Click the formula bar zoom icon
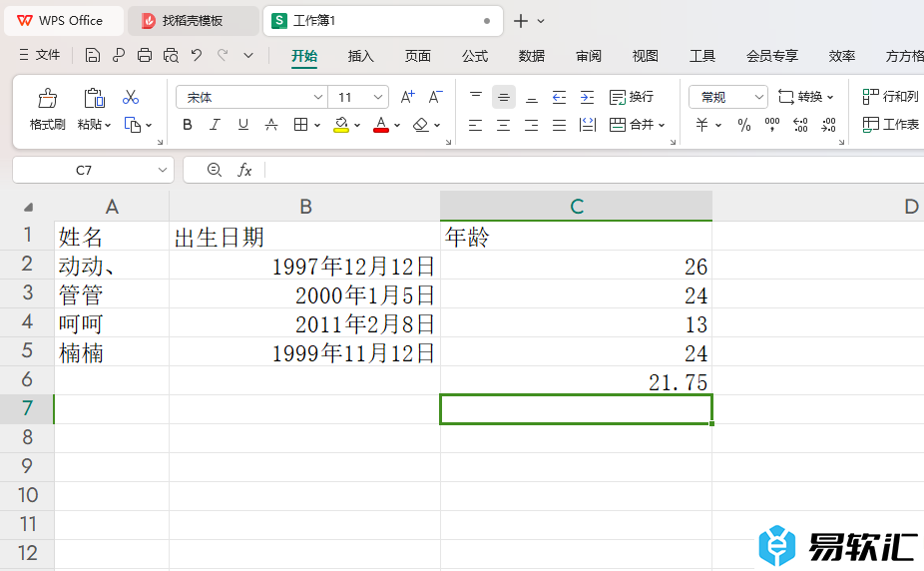The height and width of the screenshot is (571, 924). click(x=215, y=170)
